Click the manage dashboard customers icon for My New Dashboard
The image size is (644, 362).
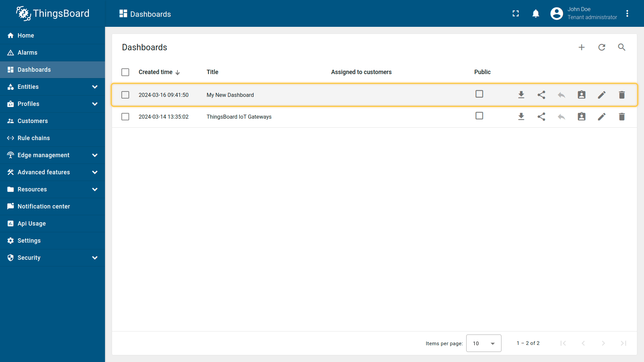(x=581, y=95)
